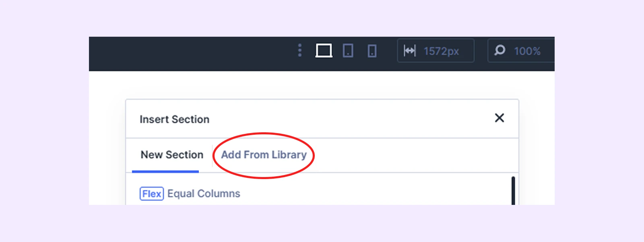Click the viewport width arrows icon
Image resolution: width=644 pixels, height=242 pixels.
pyautogui.click(x=410, y=51)
